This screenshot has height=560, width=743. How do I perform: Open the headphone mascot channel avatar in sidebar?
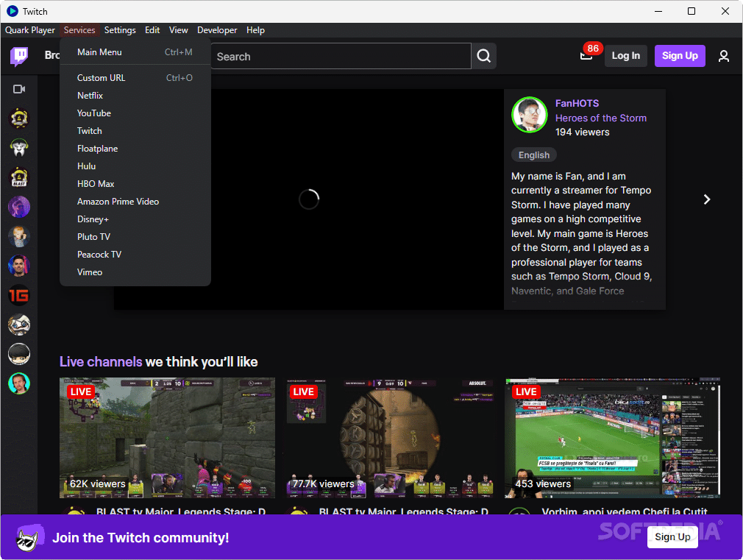(19, 147)
